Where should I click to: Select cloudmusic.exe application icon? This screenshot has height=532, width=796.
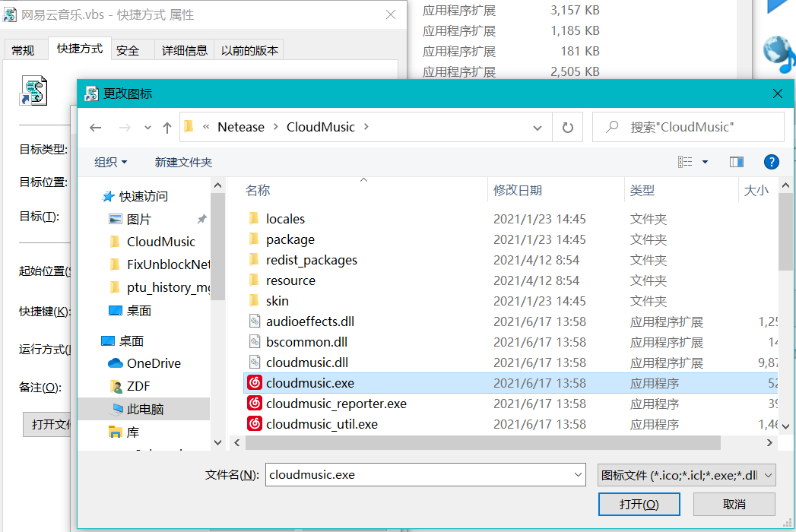click(255, 383)
